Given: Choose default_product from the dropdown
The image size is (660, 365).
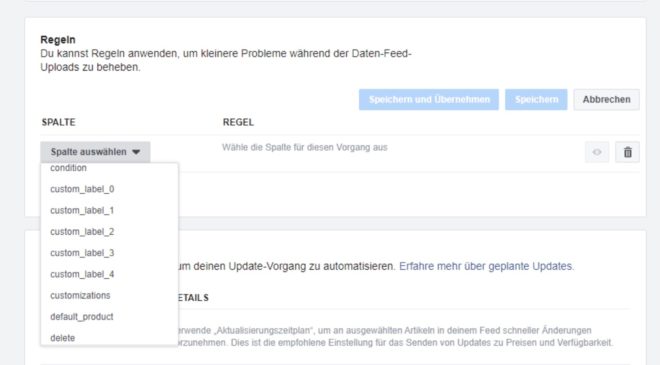Looking at the screenshot, I should point(82,317).
